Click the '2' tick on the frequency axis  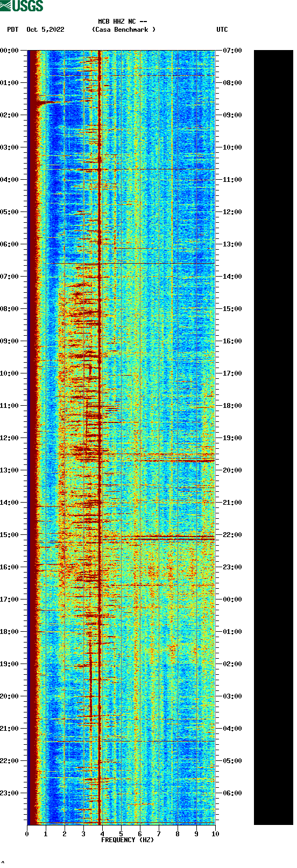point(65,834)
